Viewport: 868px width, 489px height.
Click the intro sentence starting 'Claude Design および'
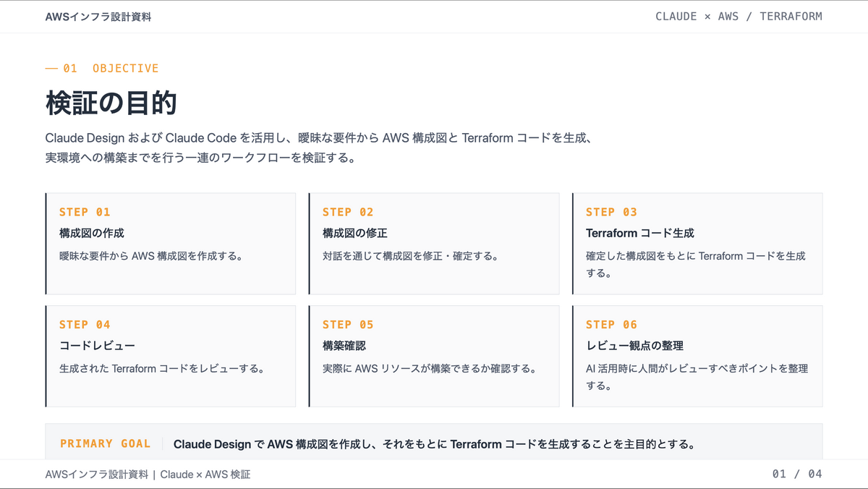pyautogui.click(x=319, y=137)
